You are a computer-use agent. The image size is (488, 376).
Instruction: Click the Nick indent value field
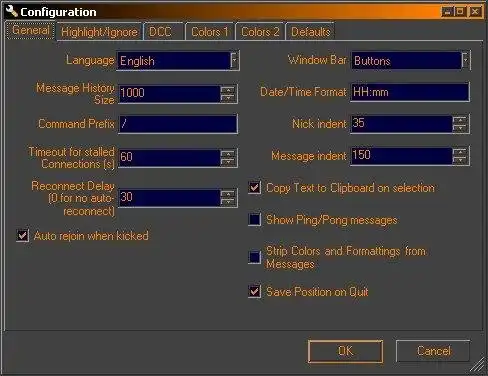pos(402,124)
